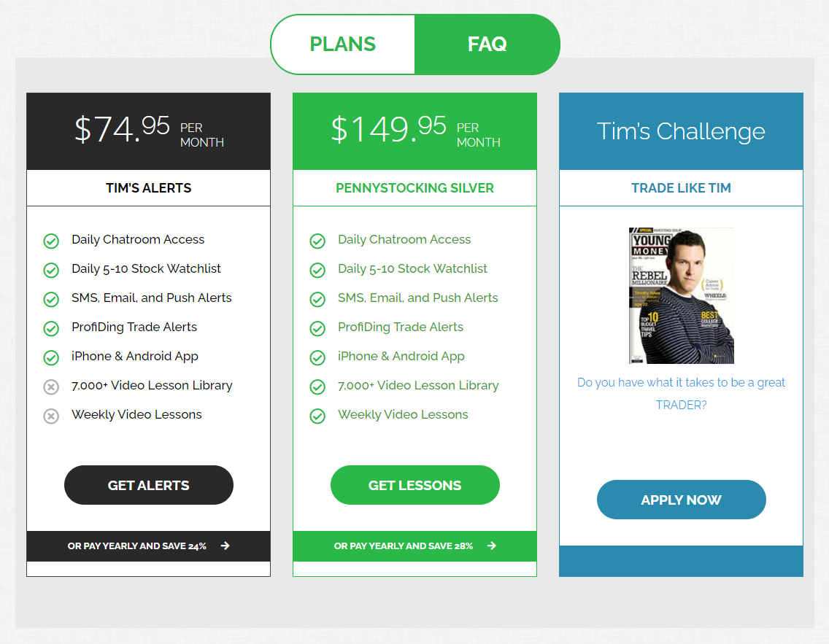Screen dimensions: 829x644
Task: Click OR PAY YEARLY AND SAVE 24% link
Action: tap(137, 546)
